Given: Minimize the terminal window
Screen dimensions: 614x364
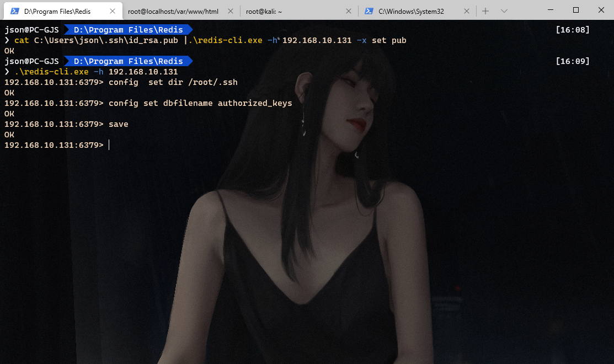Looking at the screenshot, I should [x=550, y=10].
